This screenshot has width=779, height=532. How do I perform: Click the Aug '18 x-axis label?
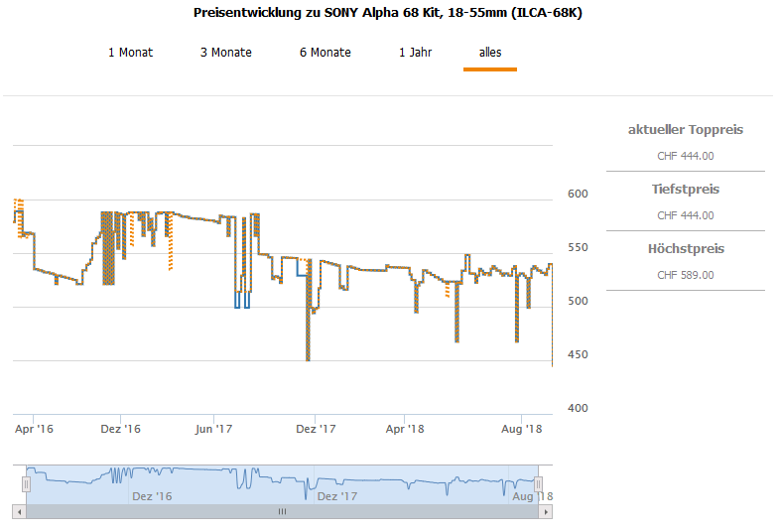pos(522,429)
